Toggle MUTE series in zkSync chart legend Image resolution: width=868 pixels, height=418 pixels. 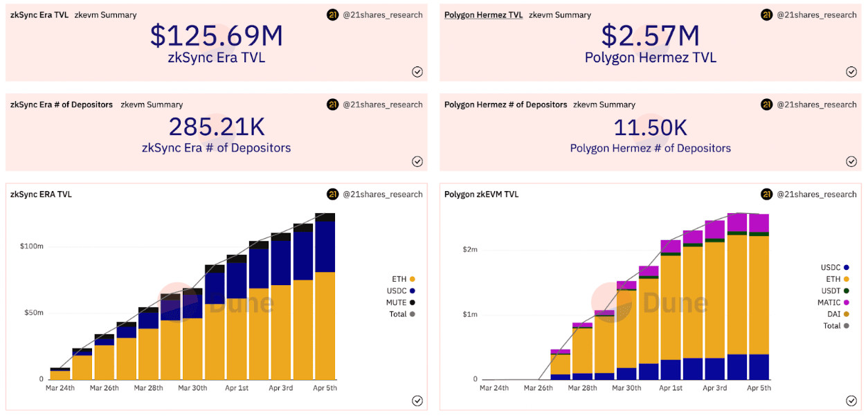[401, 302]
